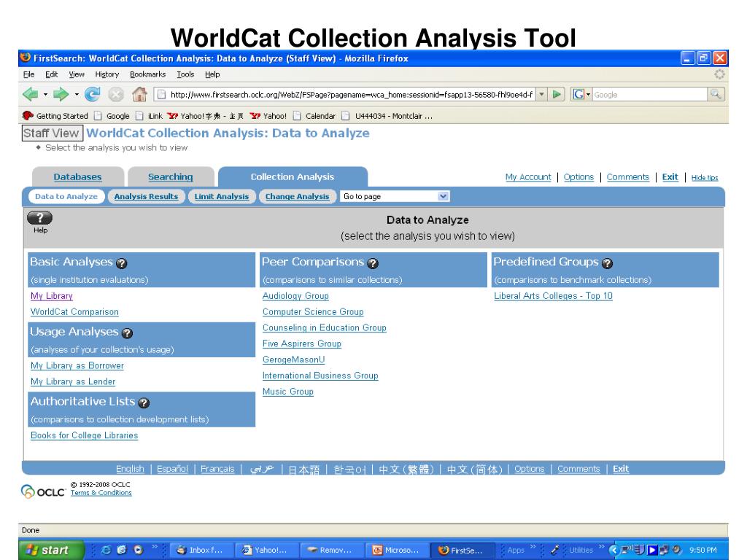Click the OCLC logo in the footer

click(x=43, y=491)
